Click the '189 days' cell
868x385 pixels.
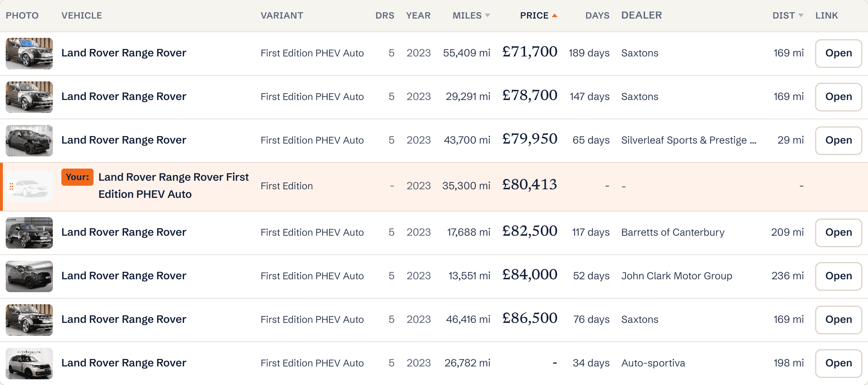[x=589, y=53]
